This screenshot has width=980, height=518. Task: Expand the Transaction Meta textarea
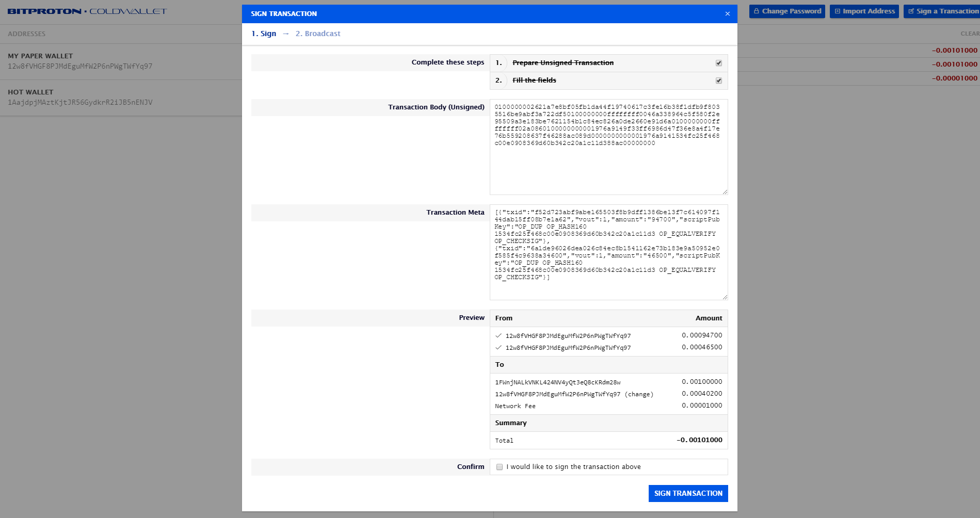point(725,297)
